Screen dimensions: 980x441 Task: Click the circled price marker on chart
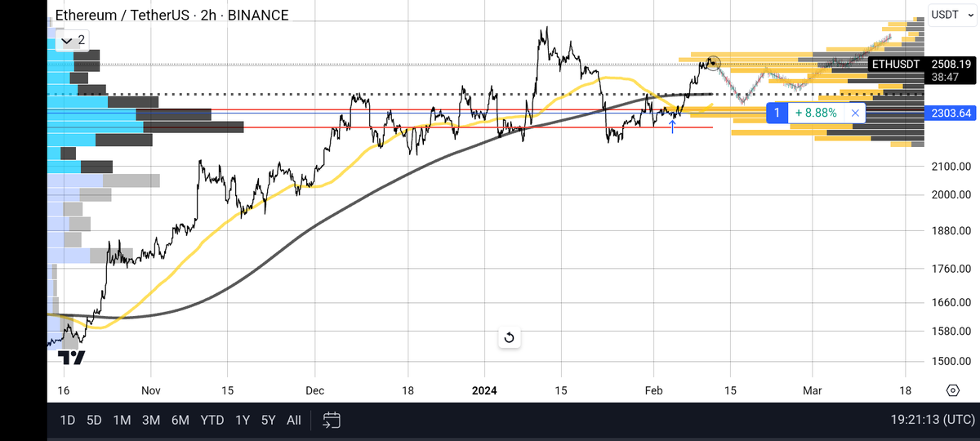tap(713, 62)
